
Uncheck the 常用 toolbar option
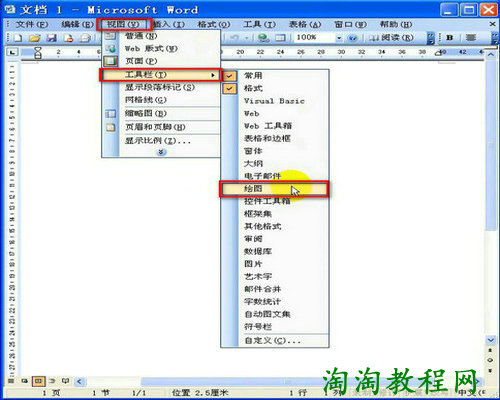pos(275,76)
